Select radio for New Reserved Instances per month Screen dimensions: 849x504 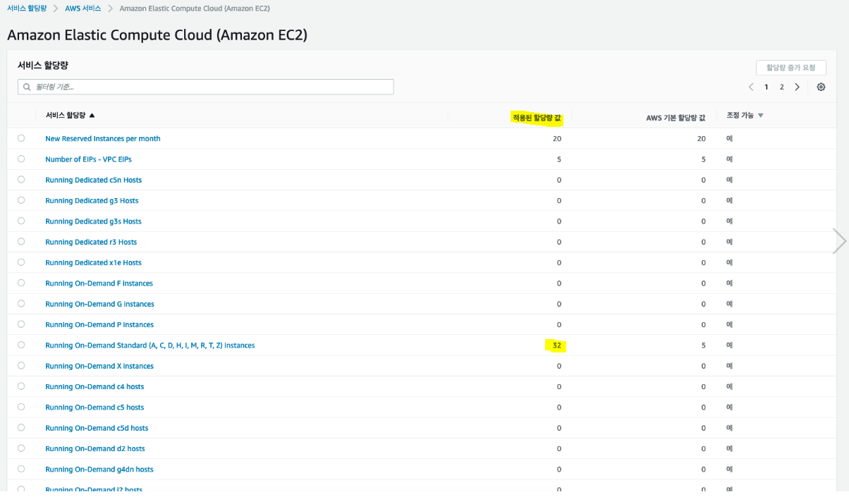[x=21, y=138]
